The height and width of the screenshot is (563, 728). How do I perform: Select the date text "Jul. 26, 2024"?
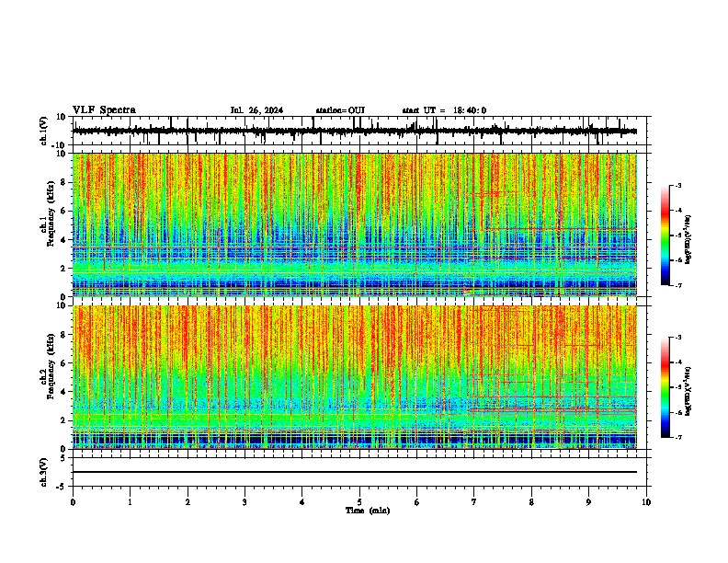pyautogui.click(x=256, y=110)
